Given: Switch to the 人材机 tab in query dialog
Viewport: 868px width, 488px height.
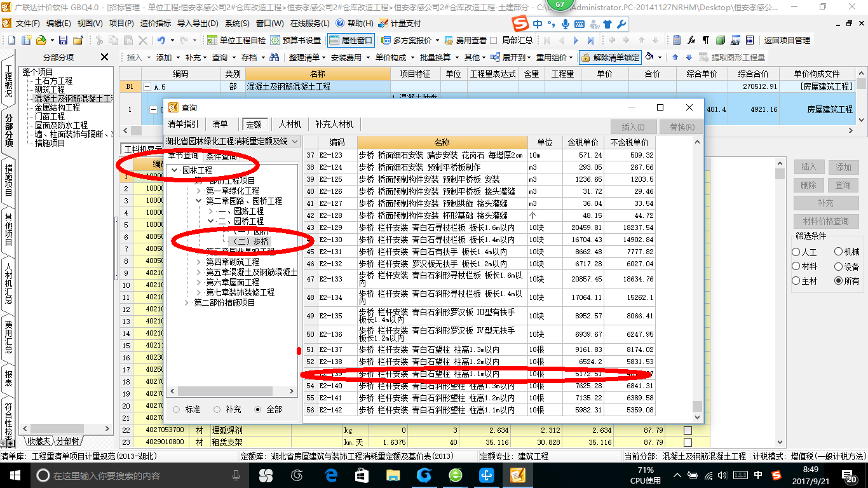Looking at the screenshot, I should click(x=290, y=124).
